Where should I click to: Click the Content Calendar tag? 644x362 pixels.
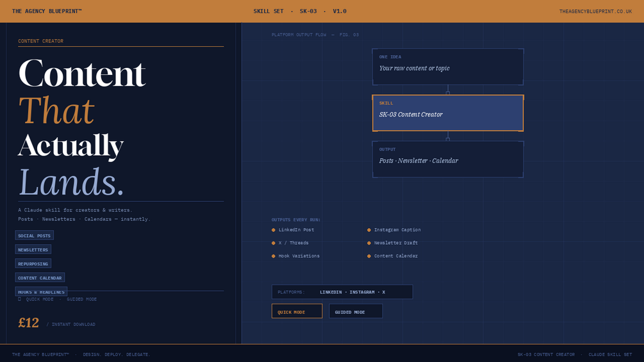[40, 277]
